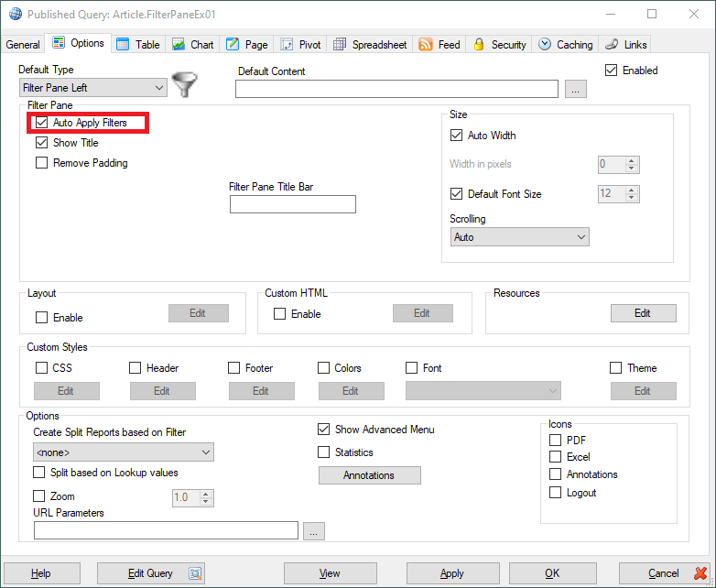
Task: Open the Table tab
Action: click(138, 44)
